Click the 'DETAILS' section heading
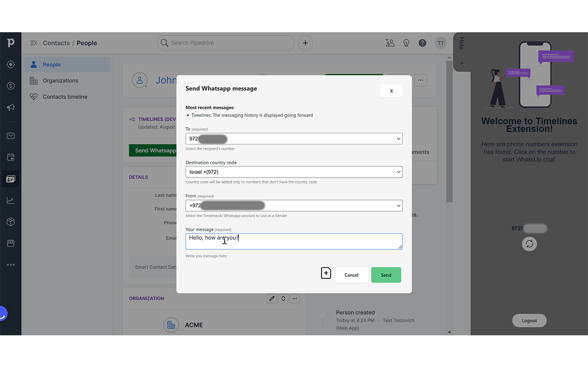The image size is (588, 368). coord(138,177)
